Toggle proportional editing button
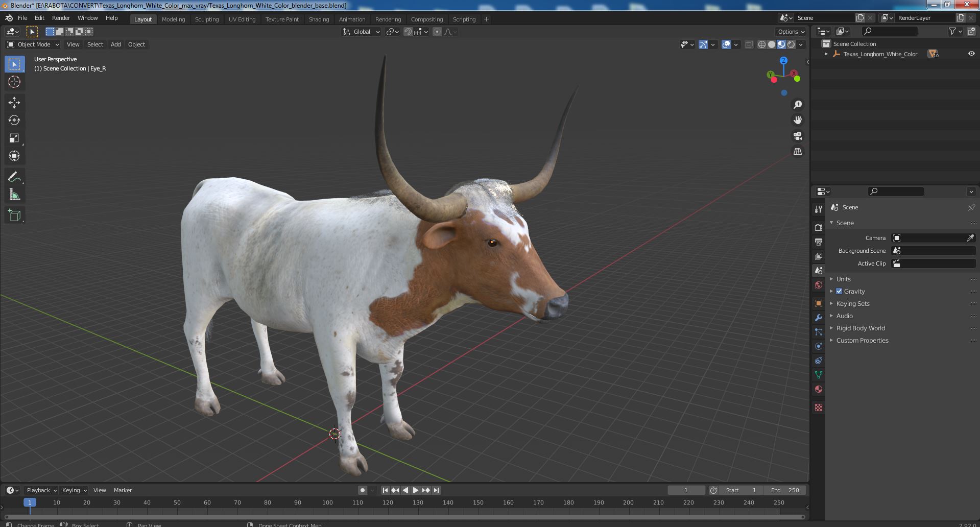 point(437,32)
